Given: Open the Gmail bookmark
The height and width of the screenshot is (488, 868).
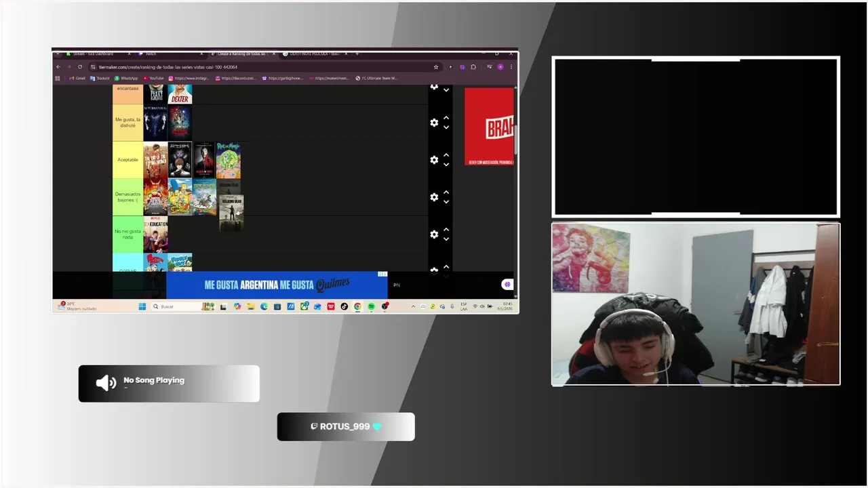Looking at the screenshot, I should pos(77,78).
